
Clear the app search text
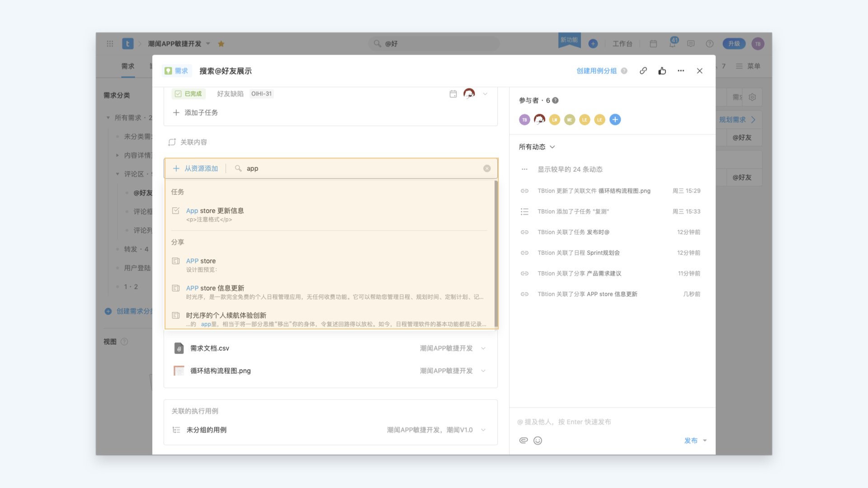(x=487, y=169)
